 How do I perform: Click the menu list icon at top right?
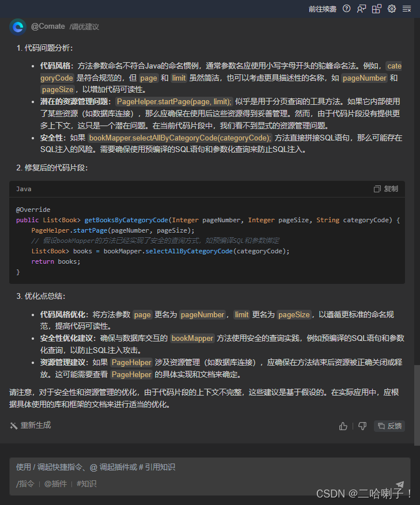tap(407, 9)
